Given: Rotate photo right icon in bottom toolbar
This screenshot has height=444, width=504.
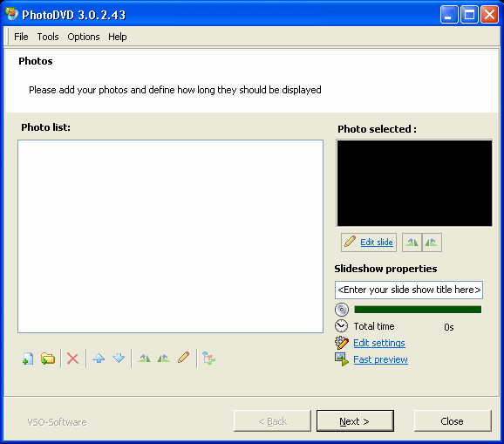Looking at the screenshot, I should tap(164, 359).
